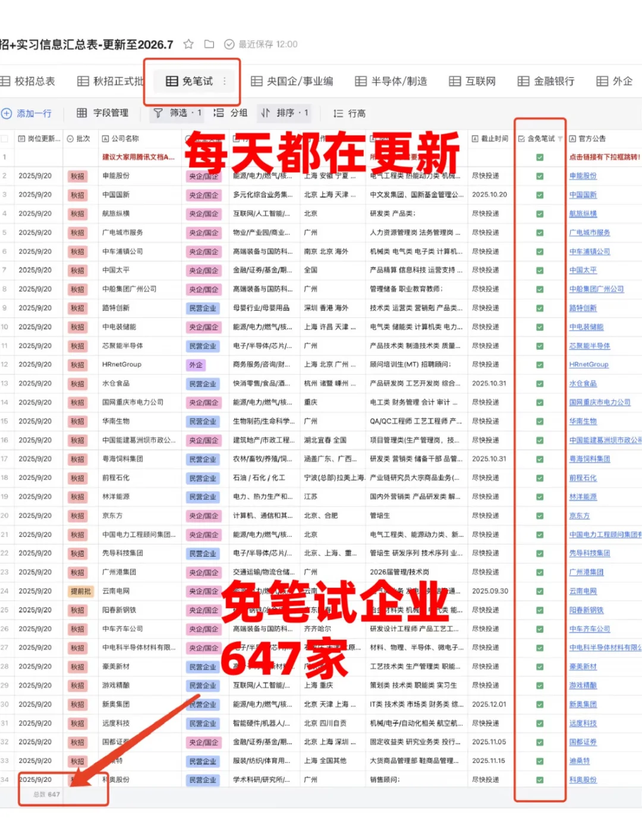The width and height of the screenshot is (642, 840).
Task: Star the document with the favorite icon
Action: pos(188,44)
